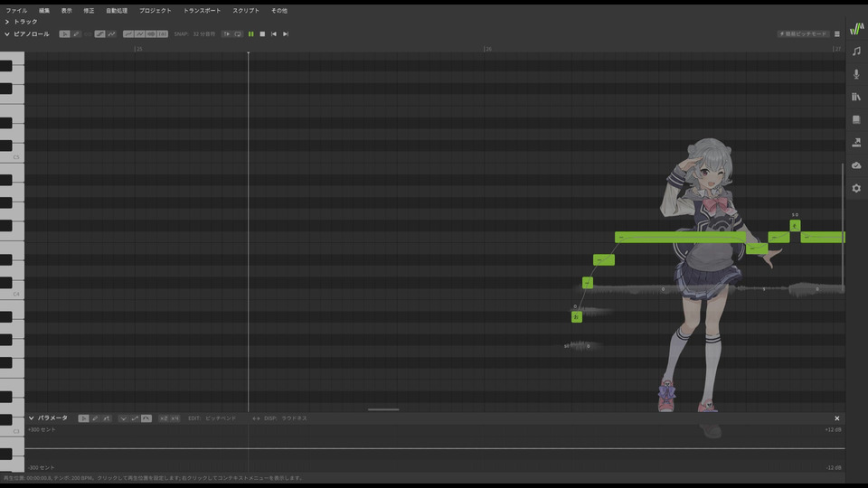Click the measure 26 marker on ruler

pos(487,49)
